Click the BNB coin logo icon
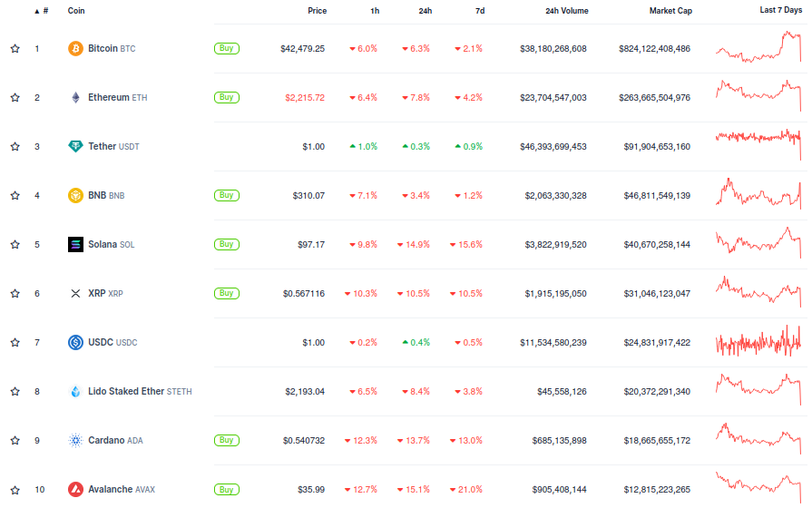This screenshot has width=812, height=508. 75,195
